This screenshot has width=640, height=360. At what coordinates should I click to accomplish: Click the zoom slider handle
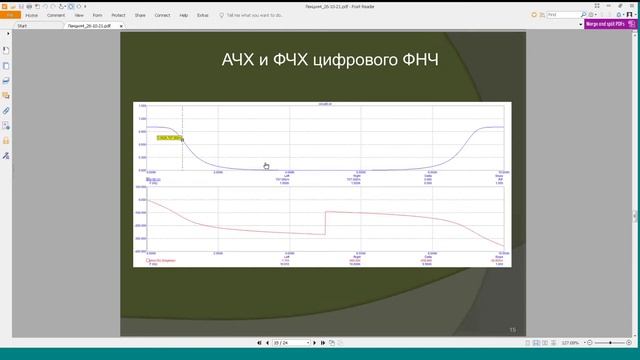610,343
